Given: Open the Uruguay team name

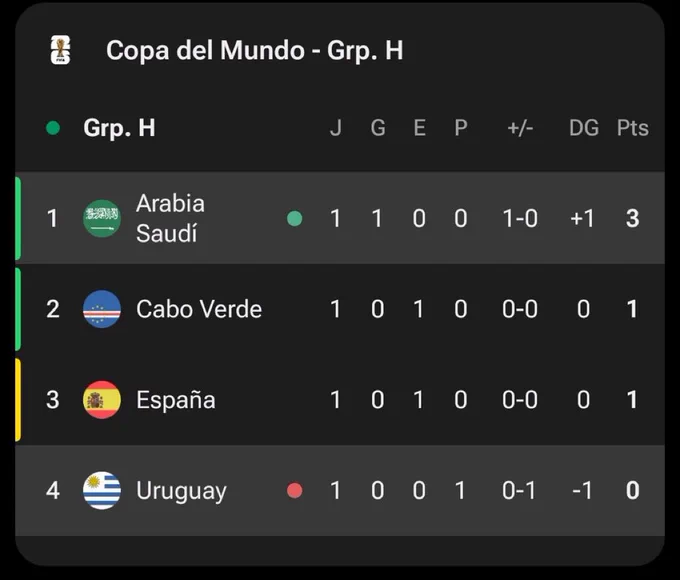Looking at the screenshot, I should click(181, 492).
